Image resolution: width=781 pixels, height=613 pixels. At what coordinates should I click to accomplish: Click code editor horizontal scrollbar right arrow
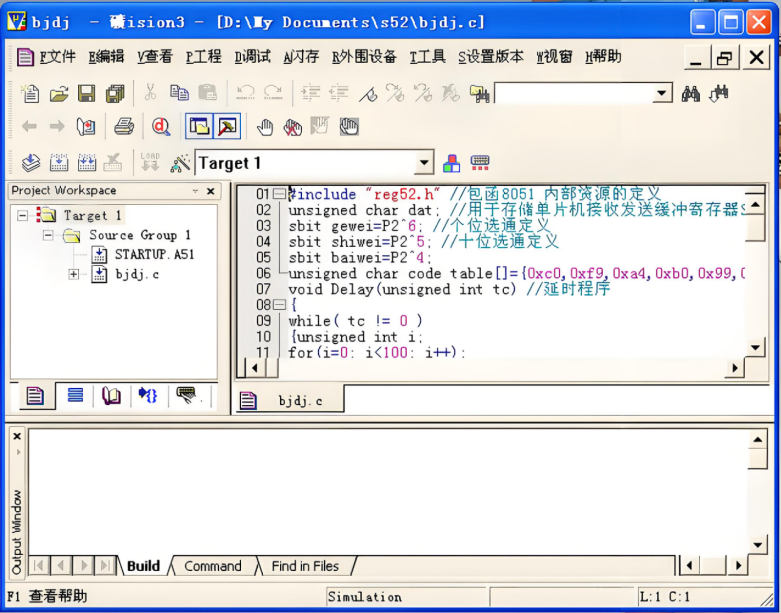(735, 368)
